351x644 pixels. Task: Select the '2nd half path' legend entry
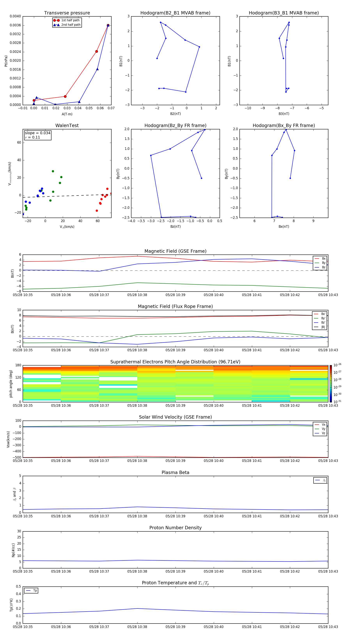[67, 25]
